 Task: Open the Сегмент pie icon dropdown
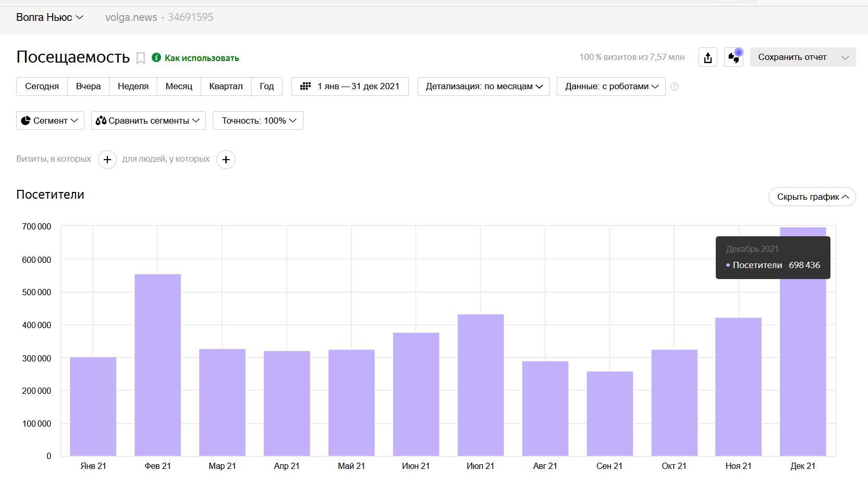[50, 120]
